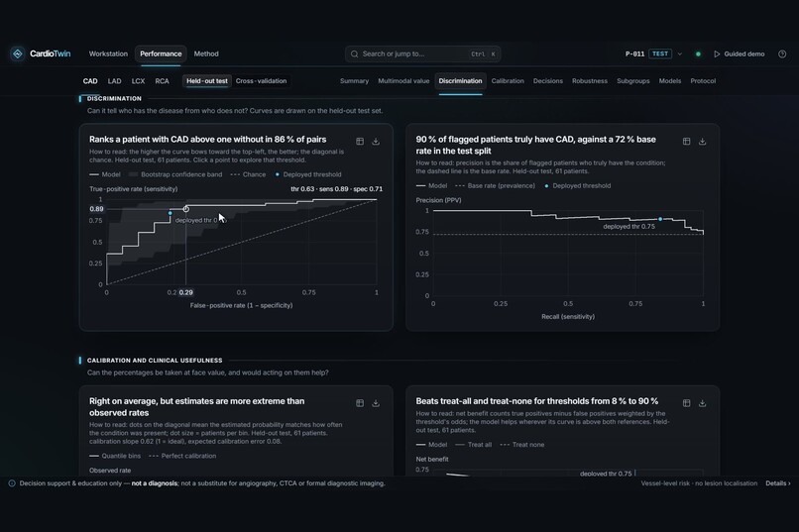Click the Treat none legend entry
The width and height of the screenshot is (799, 532).
pos(522,445)
